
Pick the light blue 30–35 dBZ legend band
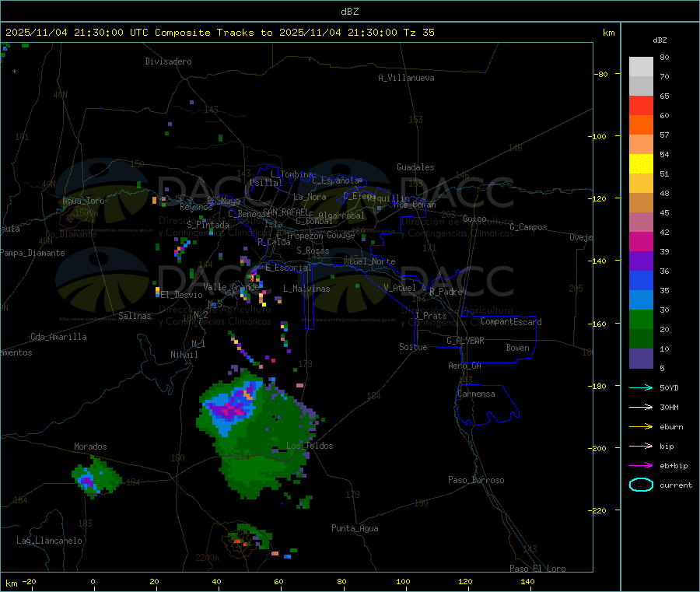click(641, 300)
